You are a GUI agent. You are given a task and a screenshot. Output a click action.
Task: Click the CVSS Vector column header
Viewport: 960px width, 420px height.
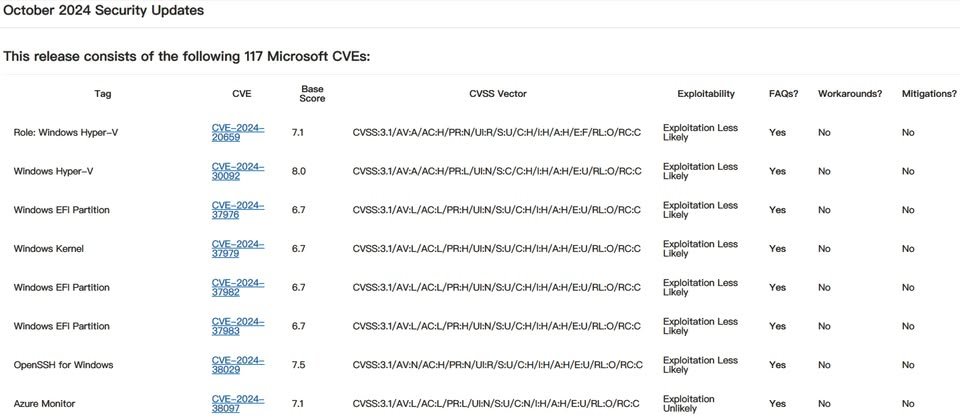point(498,94)
